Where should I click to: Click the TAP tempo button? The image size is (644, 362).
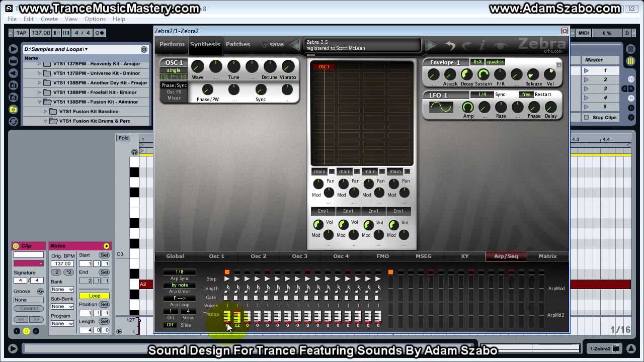point(22,33)
